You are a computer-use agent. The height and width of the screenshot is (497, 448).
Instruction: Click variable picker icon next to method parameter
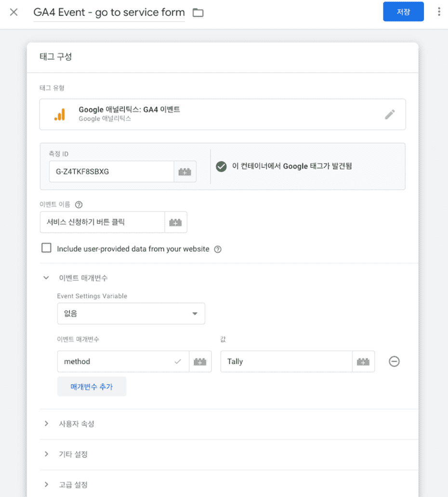(x=200, y=362)
